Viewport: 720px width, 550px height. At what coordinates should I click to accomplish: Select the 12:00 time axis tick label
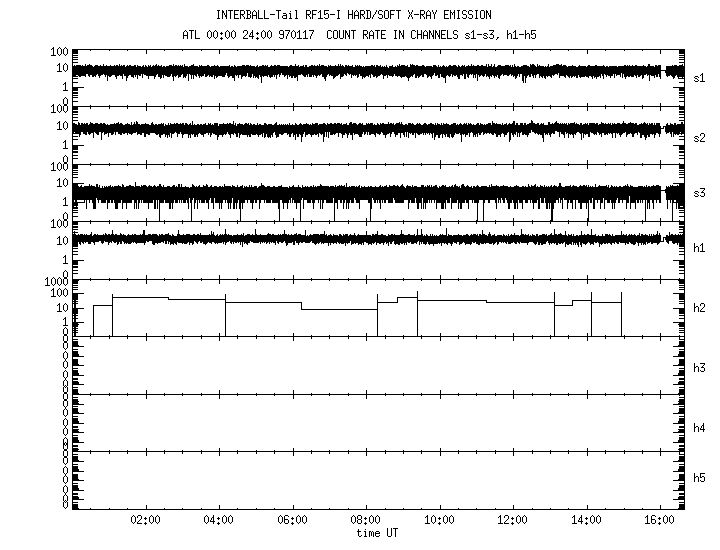click(x=512, y=520)
